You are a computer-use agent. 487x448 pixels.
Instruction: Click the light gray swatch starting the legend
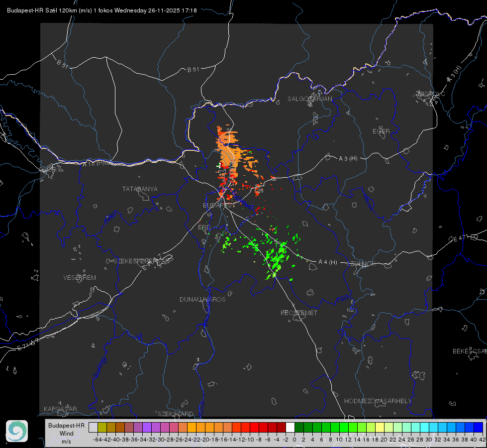click(x=93, y=427)
